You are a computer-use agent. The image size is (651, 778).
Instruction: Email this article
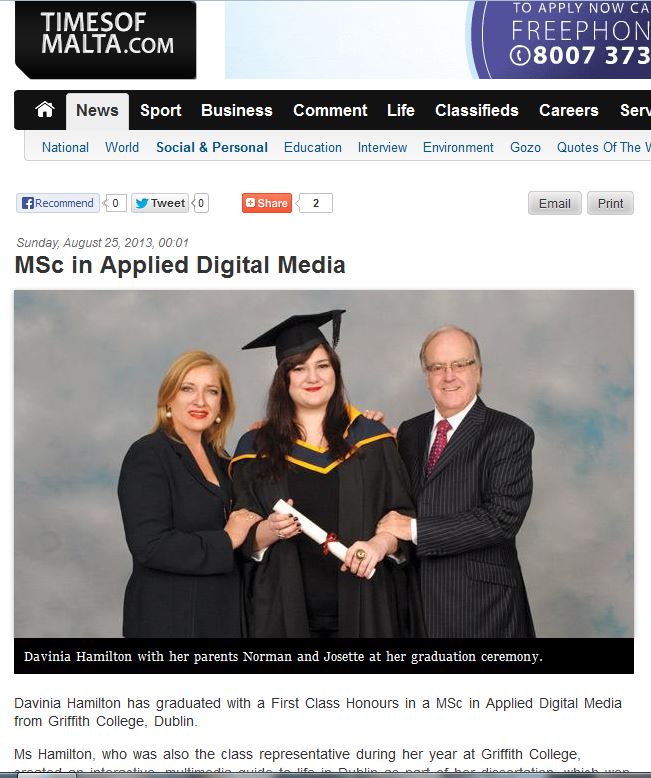point(555,203)
